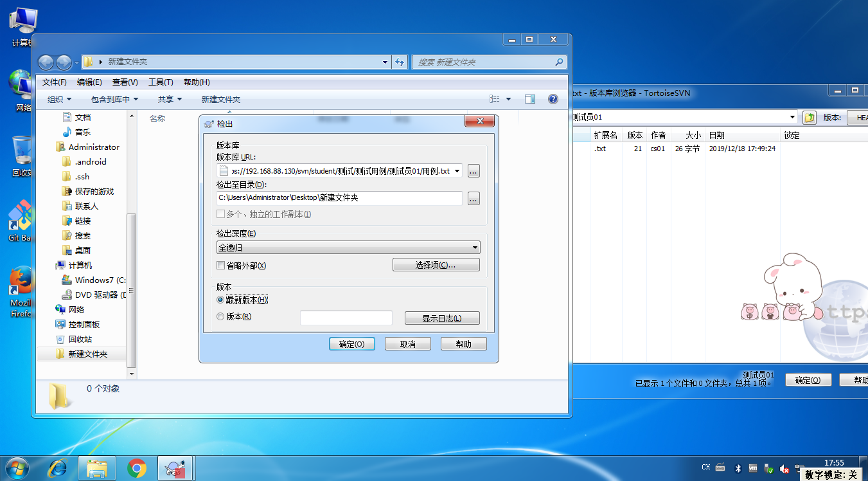The height and width of the screenshot is (481, 868).
Task: Open the parent folder icon in repository browser
Action: pyautogui.click(x=810, y=117)
